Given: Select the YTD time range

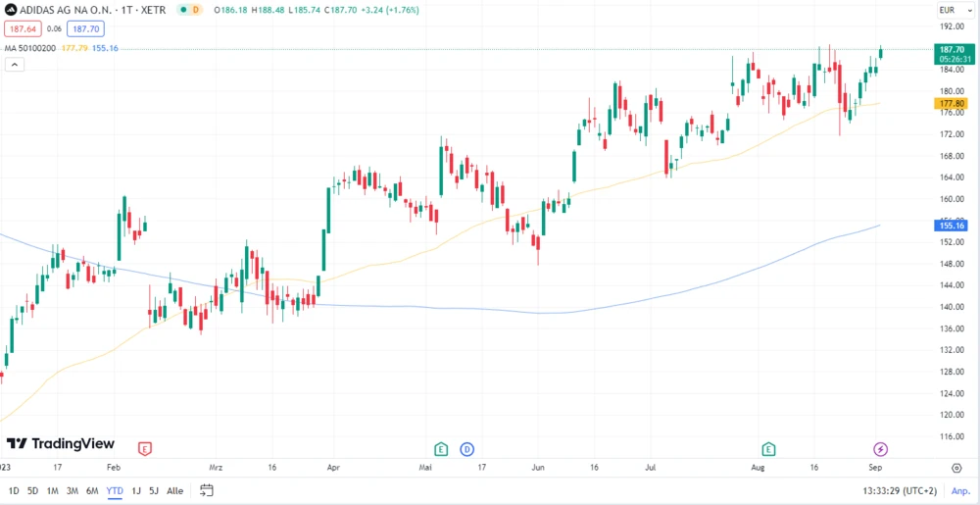Looking at the screenshot, I should 115,490.
